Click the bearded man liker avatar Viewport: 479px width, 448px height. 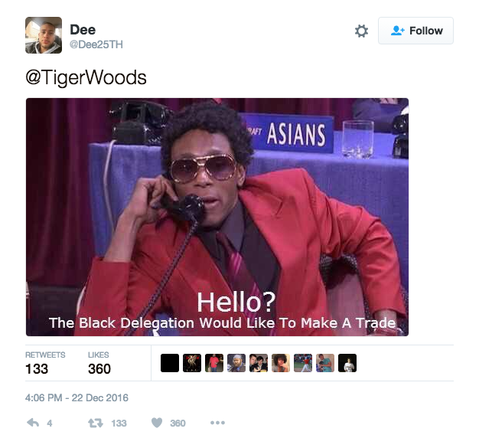click(236, 363)
